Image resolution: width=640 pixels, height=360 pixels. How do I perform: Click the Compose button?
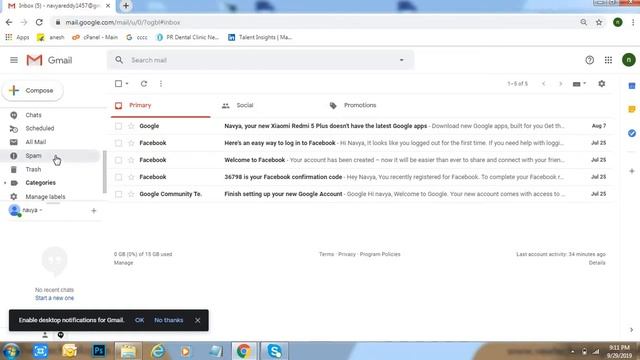33,91
